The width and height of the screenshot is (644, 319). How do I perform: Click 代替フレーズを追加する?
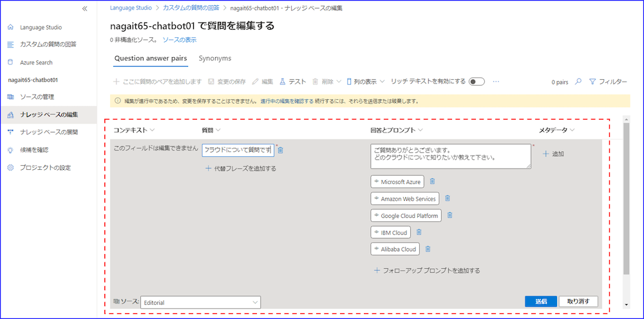click(x=241, y=169)
